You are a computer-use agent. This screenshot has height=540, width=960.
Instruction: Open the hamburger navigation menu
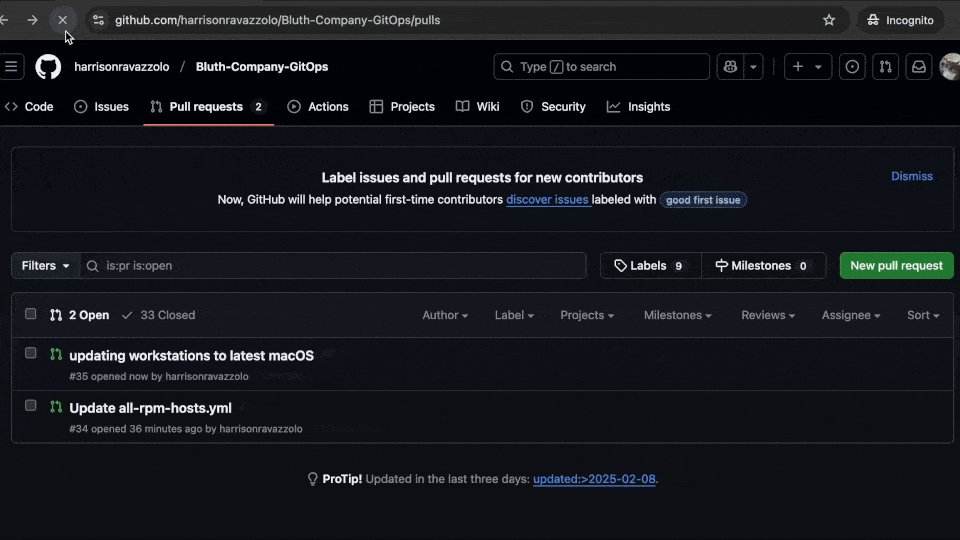(x=11, y=67)
